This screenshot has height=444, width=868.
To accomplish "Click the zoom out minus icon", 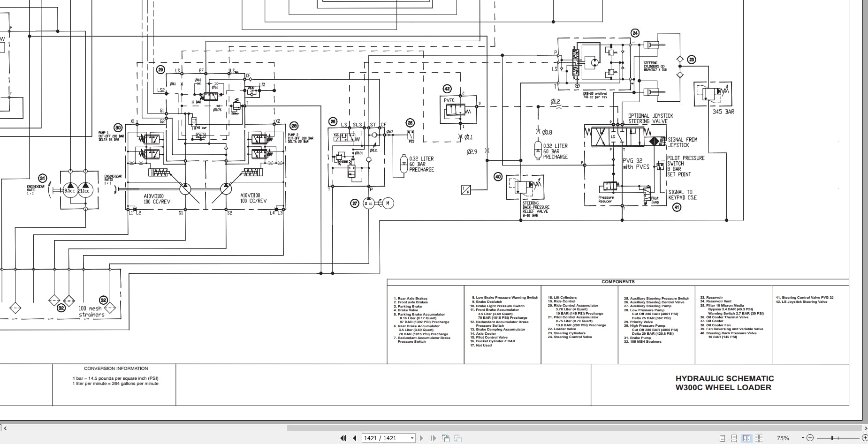I will click(x=809, y=438).
